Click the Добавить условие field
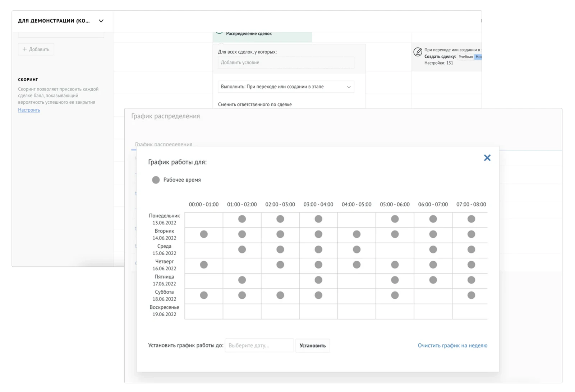Viewport: 575px width, 392px height. 286,62
